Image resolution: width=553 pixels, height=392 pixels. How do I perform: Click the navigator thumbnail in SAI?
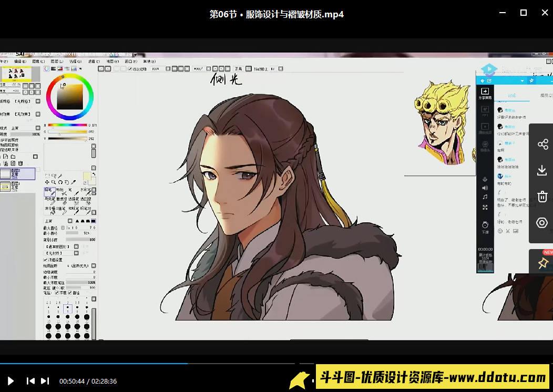pos(17,75)
